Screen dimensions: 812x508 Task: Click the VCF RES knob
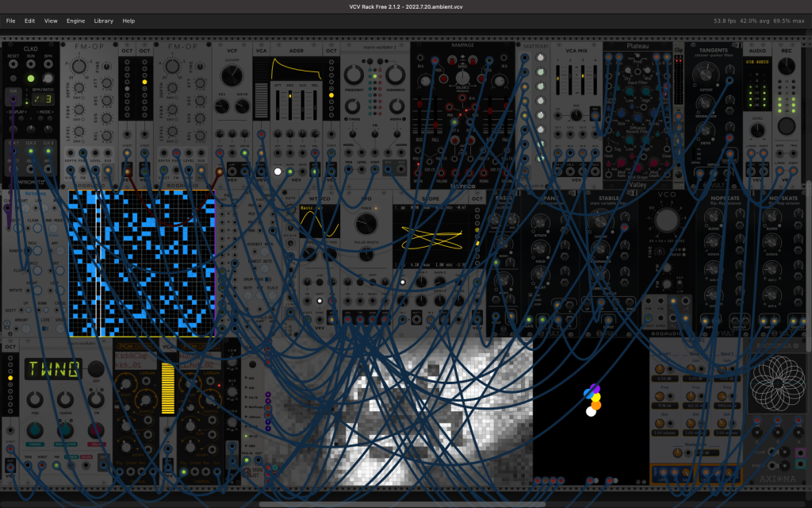[222, 106]
